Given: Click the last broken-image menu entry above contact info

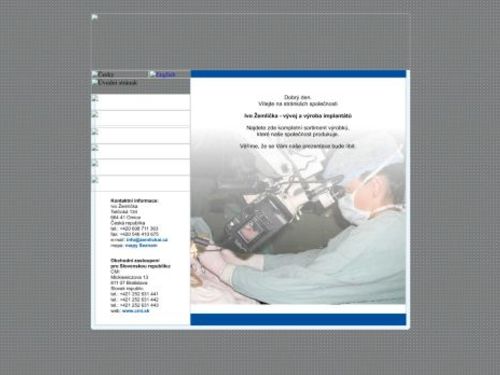Looking at the screenshot, I should (141, 184).
